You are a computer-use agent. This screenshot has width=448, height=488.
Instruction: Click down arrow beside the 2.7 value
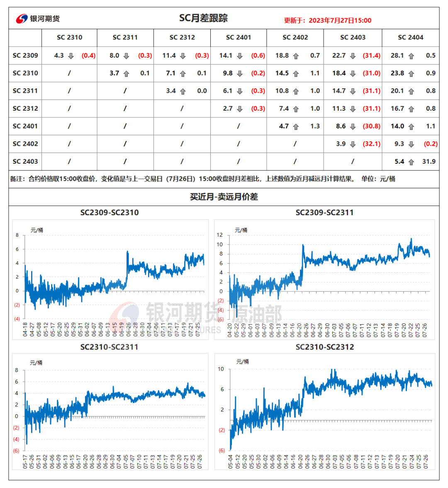pos(240,109)
